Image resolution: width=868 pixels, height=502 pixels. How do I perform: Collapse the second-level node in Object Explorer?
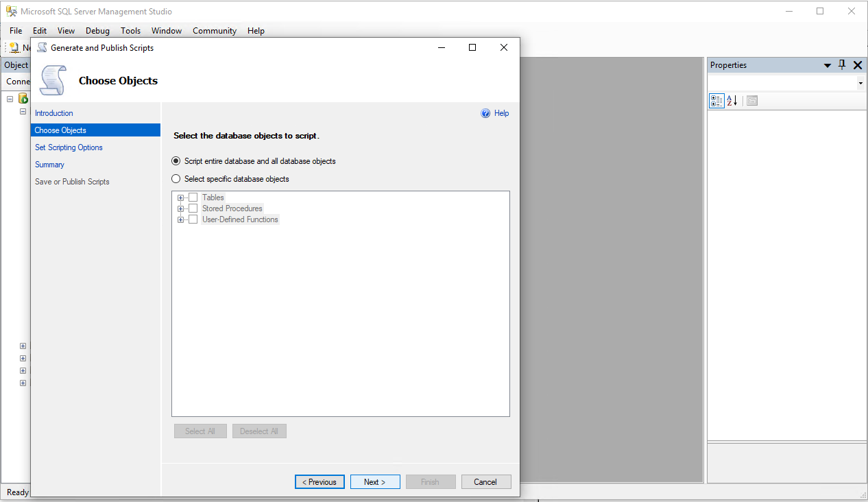23,111
